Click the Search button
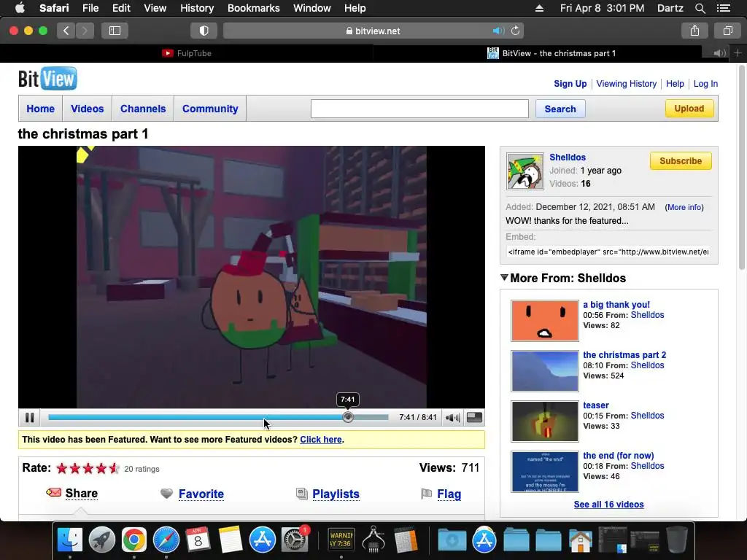The width and height of the screenshot is (747, 560). pyautogui.click(x=560, y=109)
